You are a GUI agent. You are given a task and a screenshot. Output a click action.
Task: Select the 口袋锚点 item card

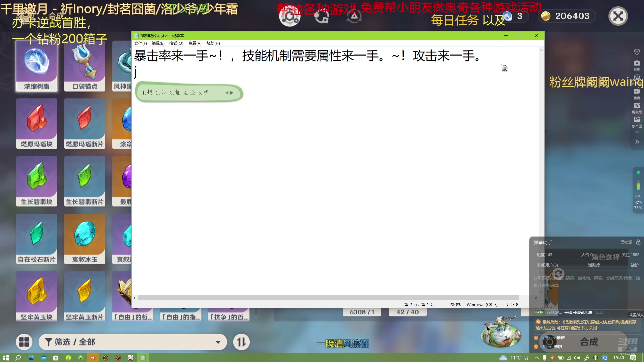click(x=85, y=66)
